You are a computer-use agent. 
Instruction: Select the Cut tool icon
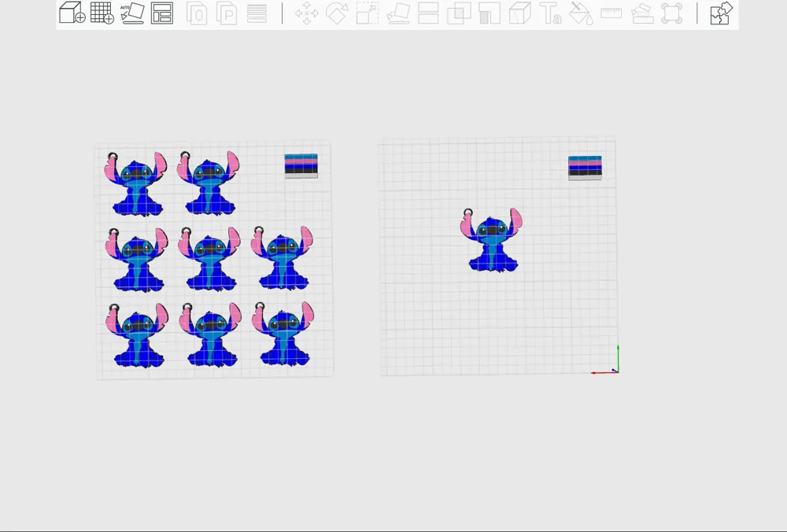click(428, 13)
